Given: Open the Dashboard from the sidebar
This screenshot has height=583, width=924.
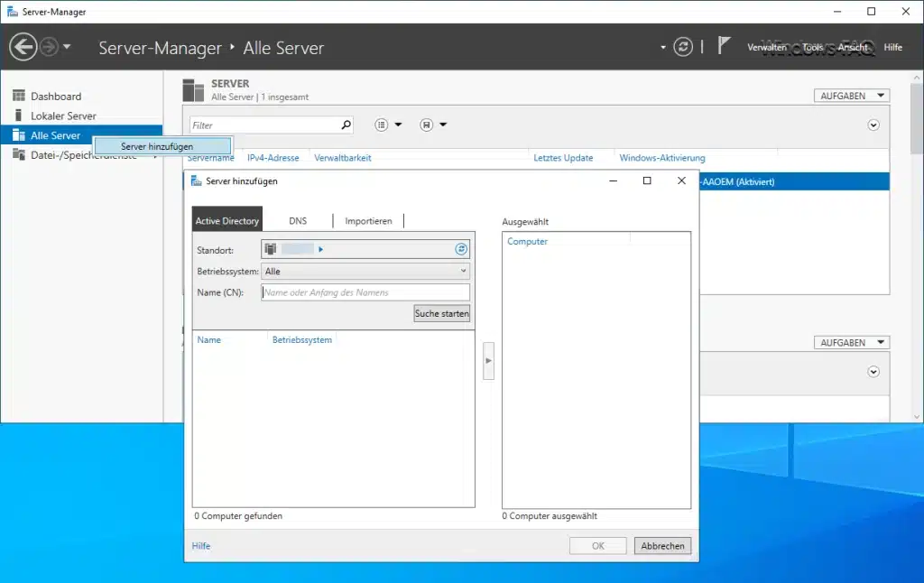Looking at the screenshot, I should click(56, 96).
